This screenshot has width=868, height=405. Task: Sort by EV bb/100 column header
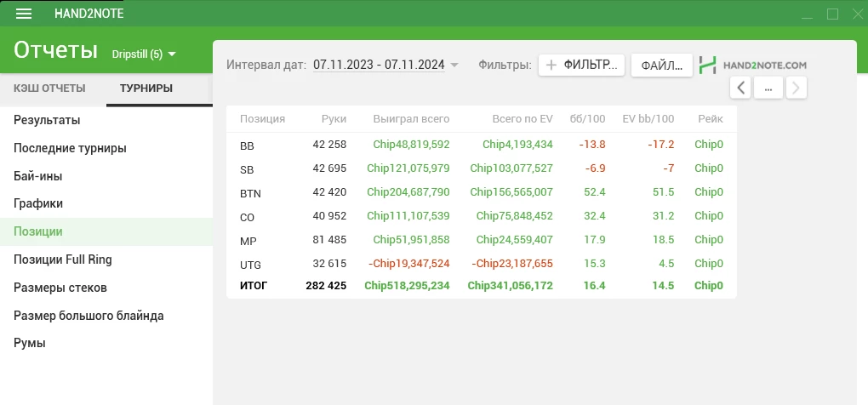pos(648,119)
